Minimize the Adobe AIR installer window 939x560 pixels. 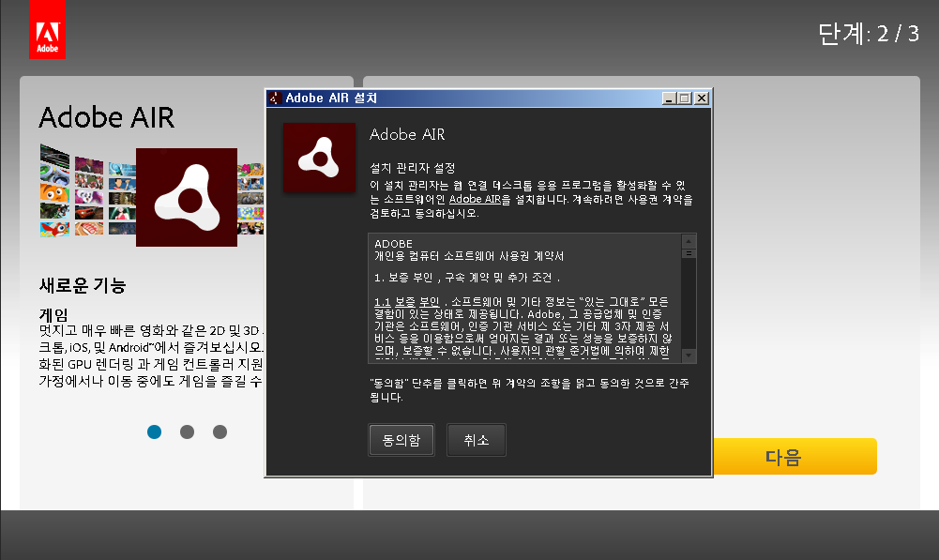pyautogui.click(x=670, y=98)
